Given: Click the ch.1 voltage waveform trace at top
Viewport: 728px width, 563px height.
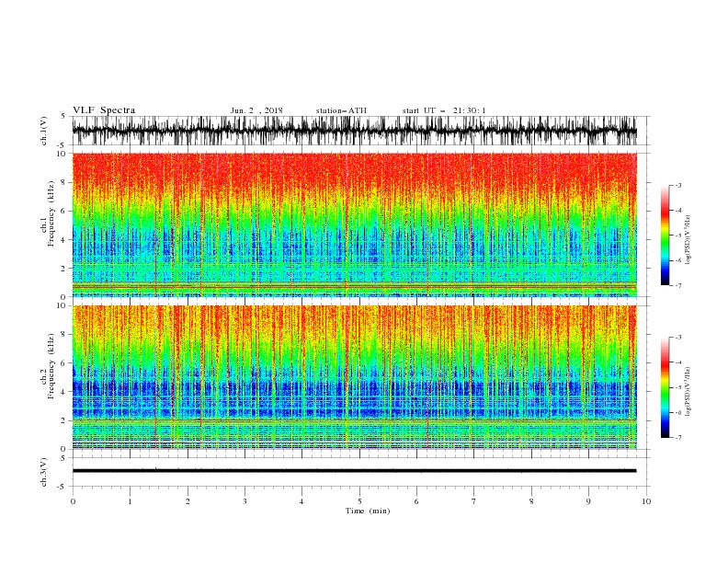Looking at the screenshot, I should pos(354,131).
